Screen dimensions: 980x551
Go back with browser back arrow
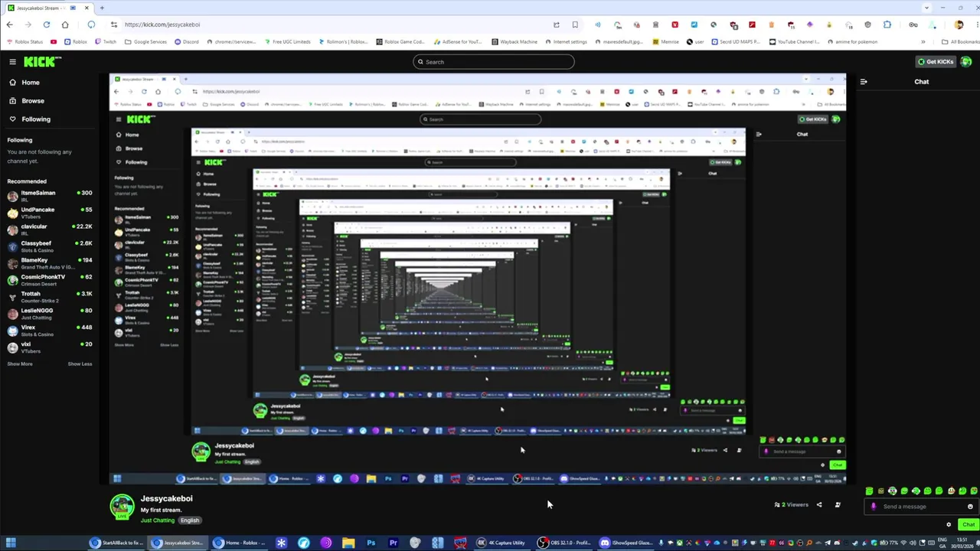point(10,24)
